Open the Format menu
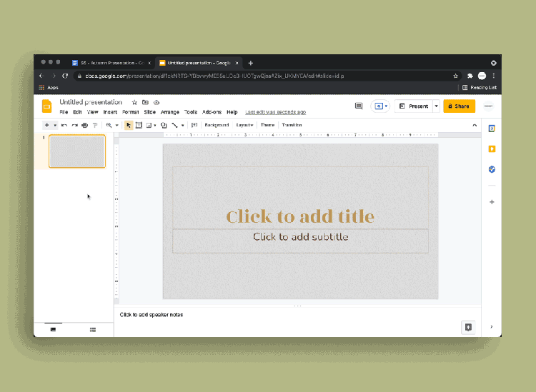536x392 pixels. click(131, 112)
